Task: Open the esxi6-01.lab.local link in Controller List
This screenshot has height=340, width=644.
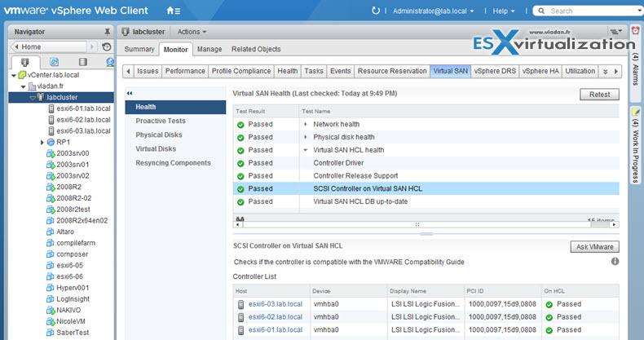Action: pyautogui.click(x=276, y=329)
